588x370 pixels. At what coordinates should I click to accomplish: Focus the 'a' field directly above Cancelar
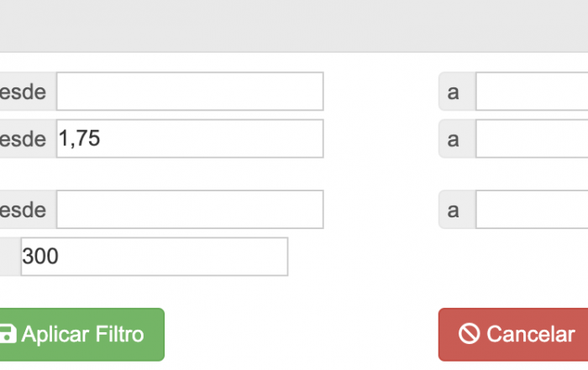(531, 210)
